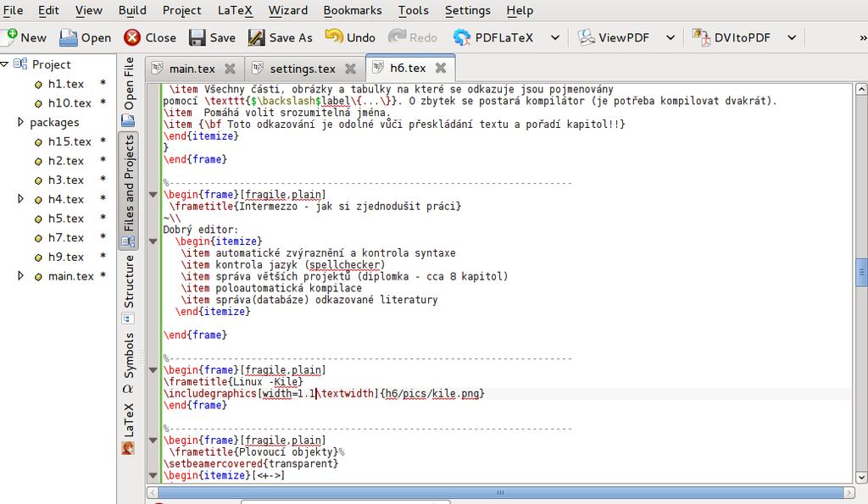Close the settings.tex tab
The height and width of the screenshot is (504, 868).
click(x=350, y=69)
